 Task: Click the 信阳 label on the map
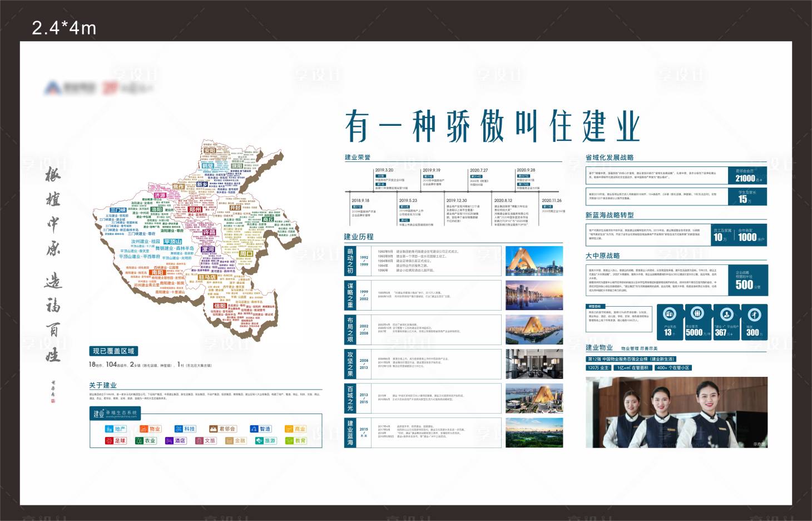pyautogui.click(x=220, y=306)
